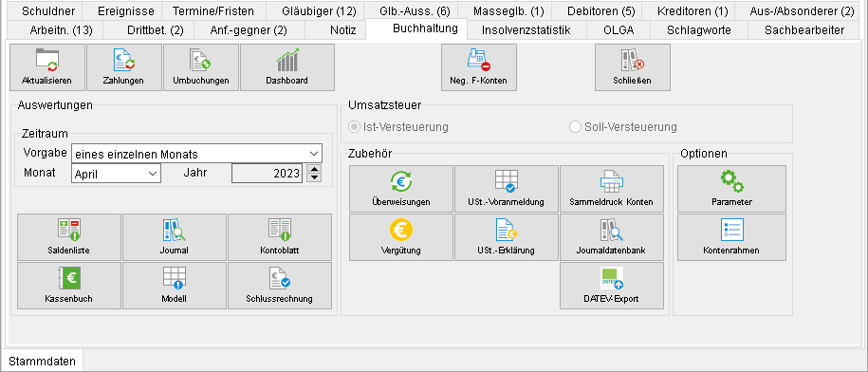Increase the Jahr with up arrow

[314, 169]
